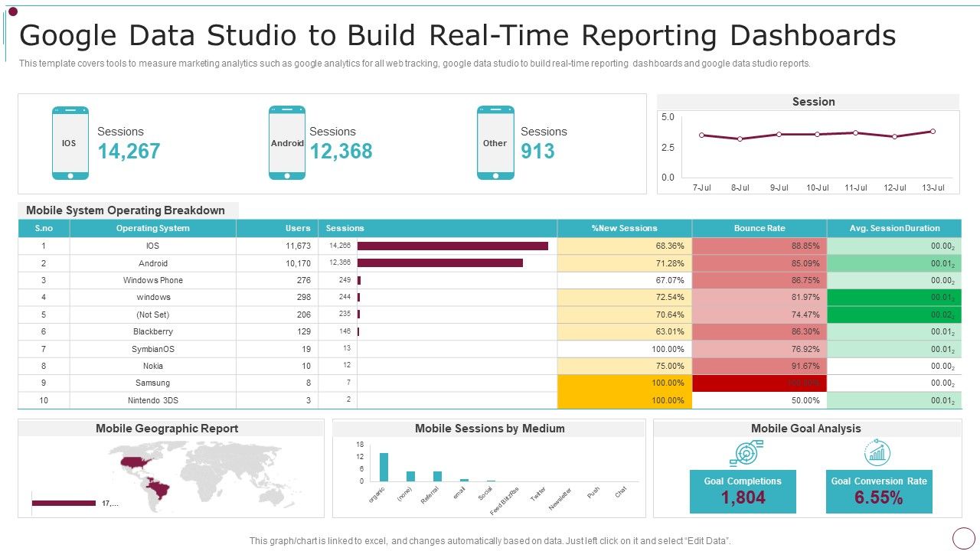Click the Users column header
Image resolution: width=980 pixels, height=551 pixels.
click(x=277, y=228)
